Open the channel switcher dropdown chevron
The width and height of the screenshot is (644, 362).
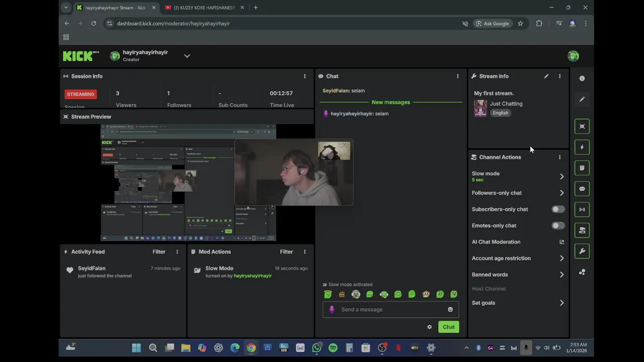(x=187, y=56)
